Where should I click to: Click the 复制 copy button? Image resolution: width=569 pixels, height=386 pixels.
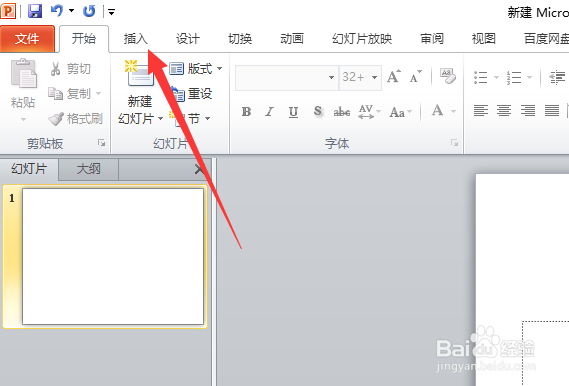click(x=70, y=94)
